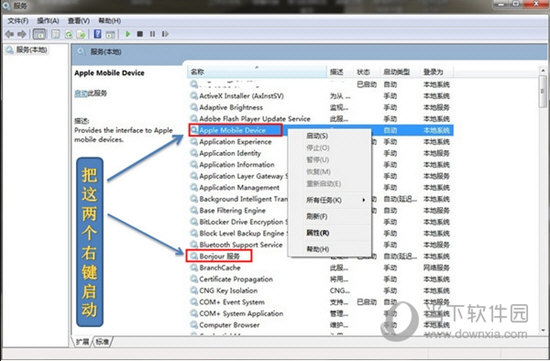Toggle the show/hide action pane icon

[x=110, y=34]
